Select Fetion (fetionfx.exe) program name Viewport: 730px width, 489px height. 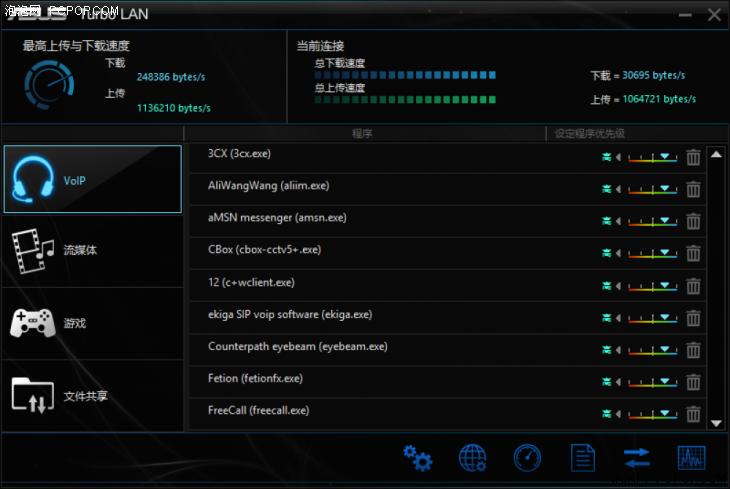[x=255, y=379]
